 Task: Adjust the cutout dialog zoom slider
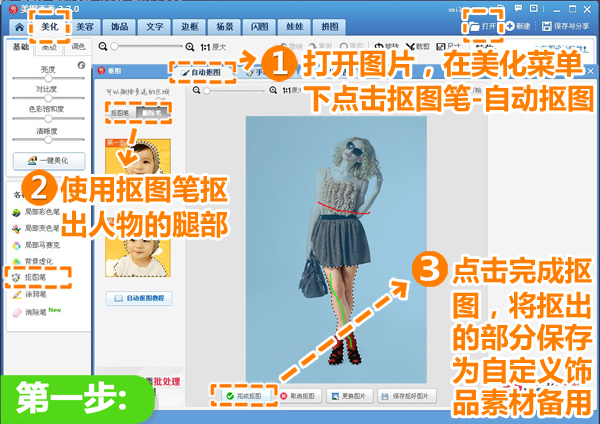click(207, 91)
